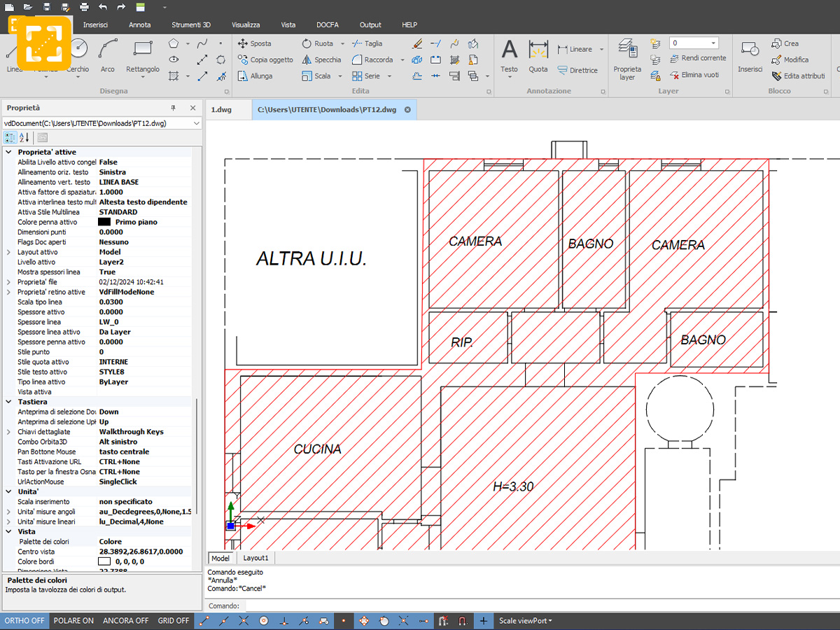This screenshot has height=630, width=840.
Task: Toggle the red magnet snap icon
Action: point(463,621)
